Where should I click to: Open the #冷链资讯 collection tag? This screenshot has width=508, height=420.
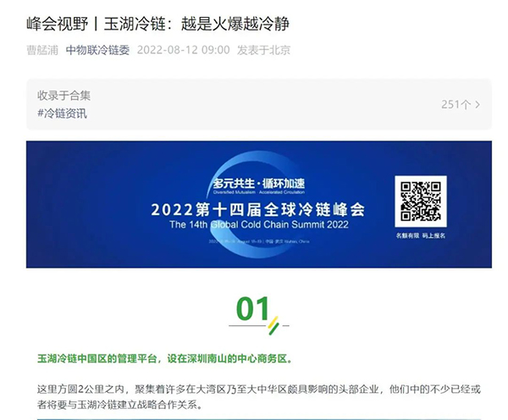(x=62, y=113)
